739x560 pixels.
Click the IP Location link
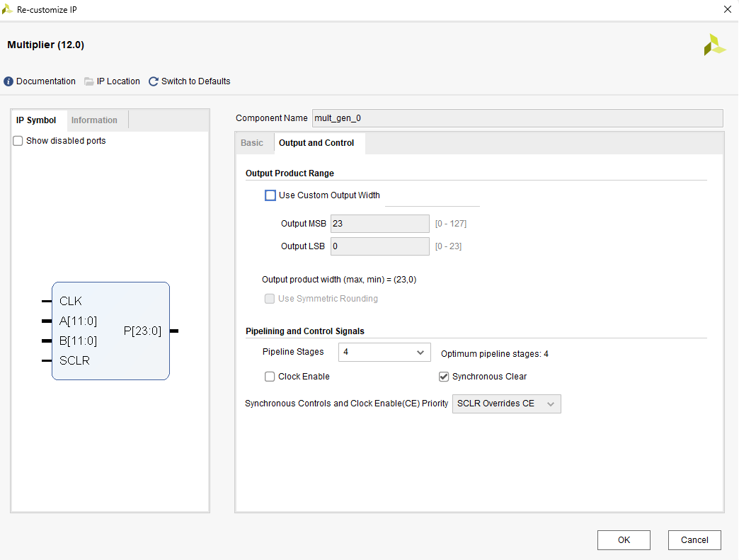[118, 81]
